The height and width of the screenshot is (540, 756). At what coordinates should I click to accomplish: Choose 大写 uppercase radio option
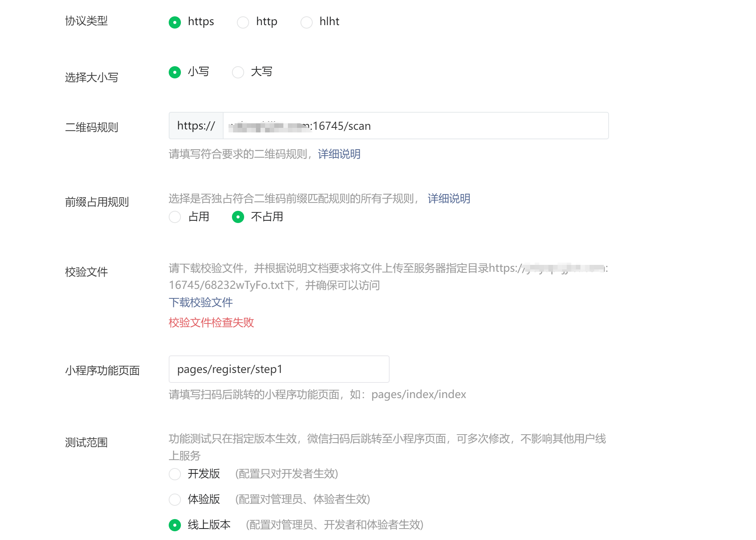pyautogui.click(x=238, y=72)
